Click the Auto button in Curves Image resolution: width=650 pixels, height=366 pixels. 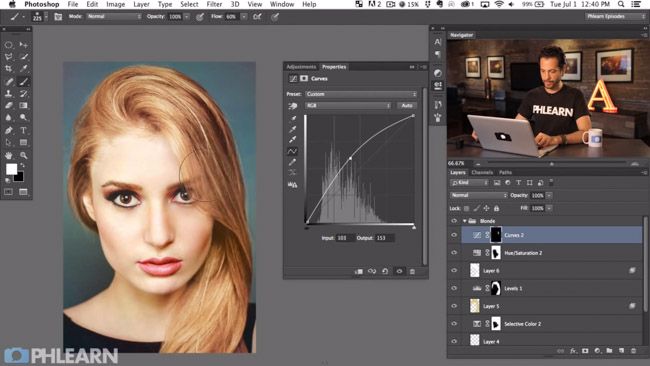tap(407, 106)
